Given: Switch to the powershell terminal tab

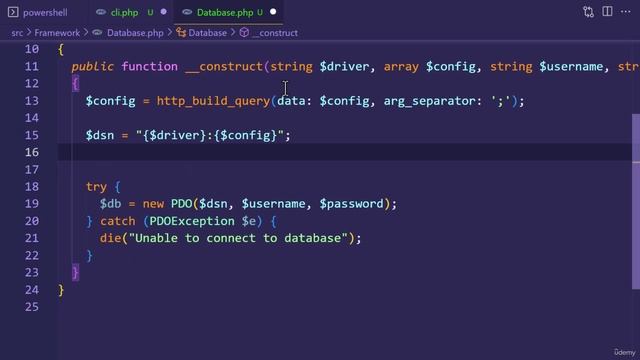Looking at the screenshot, I should pos(38,12).
